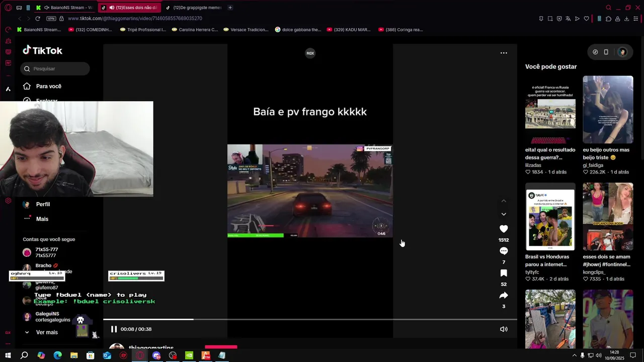Open gi_faidiga author link
Image resolution: width=644 pixels, height=362 pixels.
tap(593, 165)
